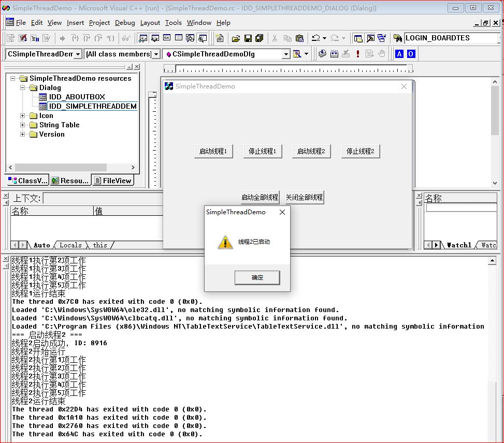The width and height of the screenshot is (504, 443).
Task: Click the 启动线程2 button
Action: click(311, 151)
